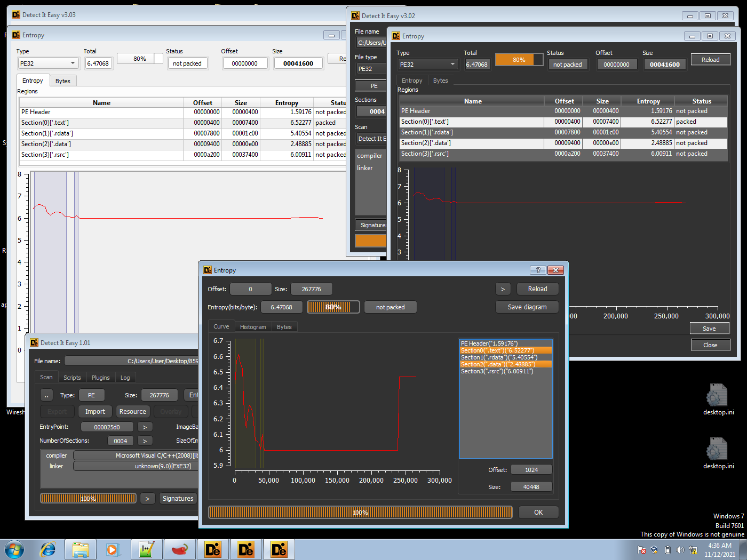Screen dimensions: 747x560
Task: Click the Offset 1024 field under region list
Action: click(531, 470)
